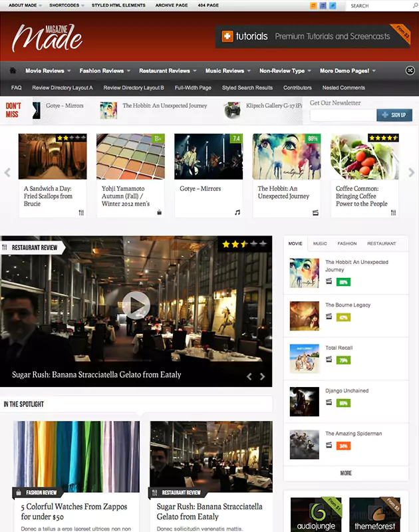This screenshot has height=532, width=419.
Task: Go to next featured slide arrow
Action: tap(262, 376)
